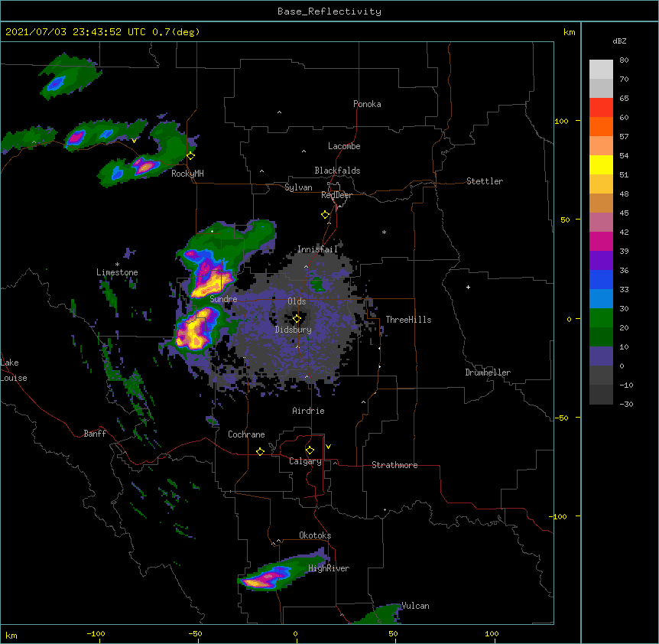Click the -30 value on dBZ scale
This screenshot has height=644, width=659.
click(626, 404)
